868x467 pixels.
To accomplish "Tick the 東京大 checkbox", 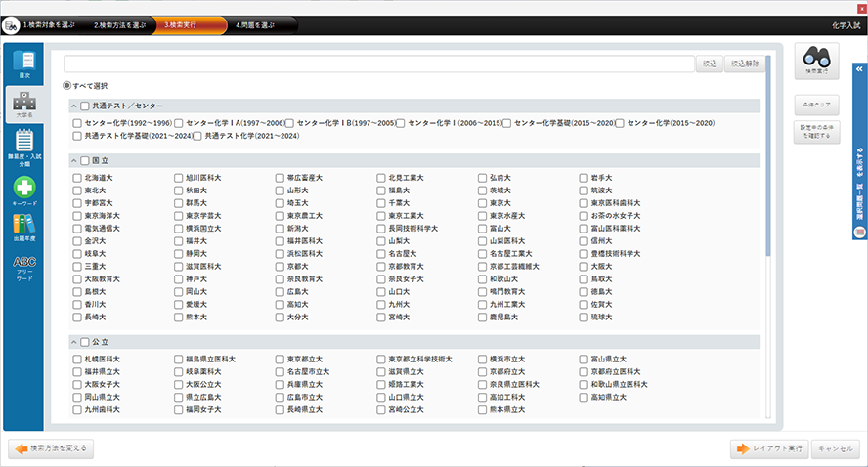I will (482, 203).
